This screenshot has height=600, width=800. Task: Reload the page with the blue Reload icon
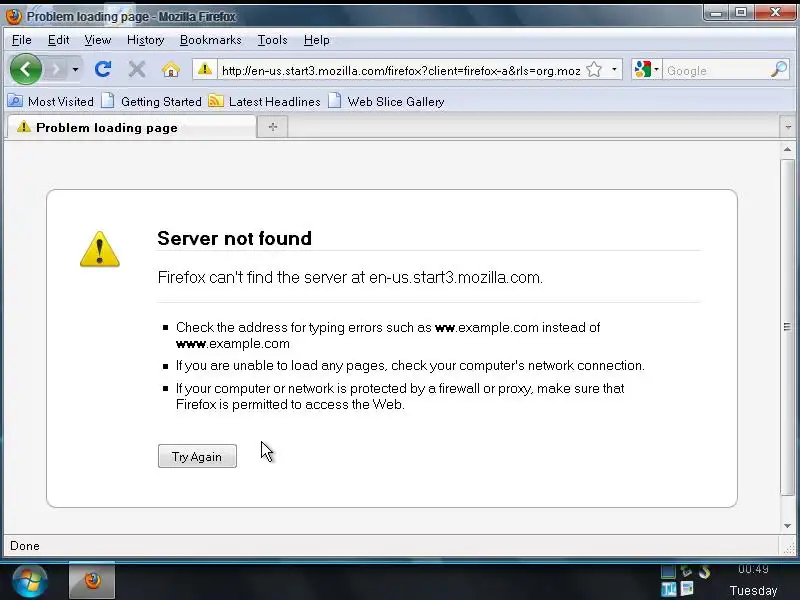103,69
